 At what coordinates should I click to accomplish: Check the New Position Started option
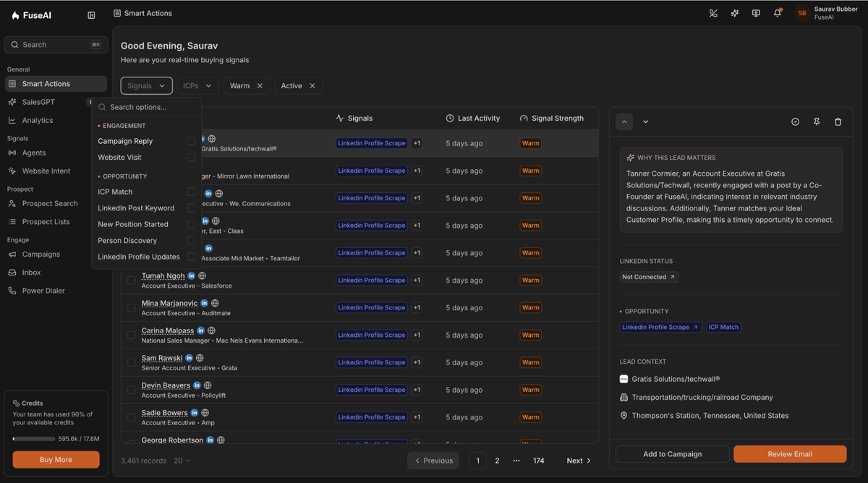coord(191,224)
